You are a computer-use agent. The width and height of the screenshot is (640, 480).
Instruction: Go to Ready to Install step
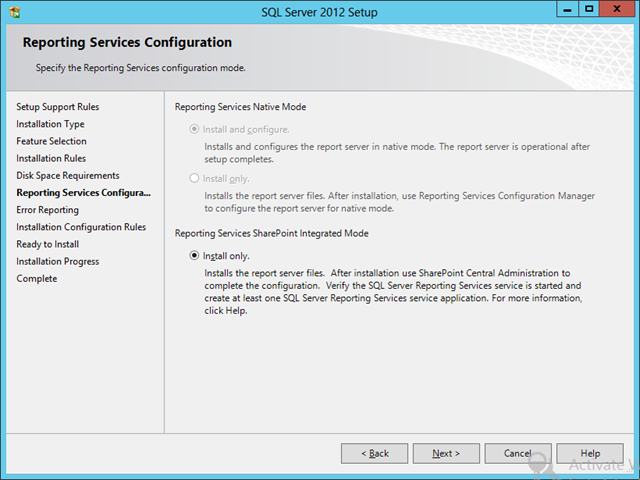[x=47, y=244]
